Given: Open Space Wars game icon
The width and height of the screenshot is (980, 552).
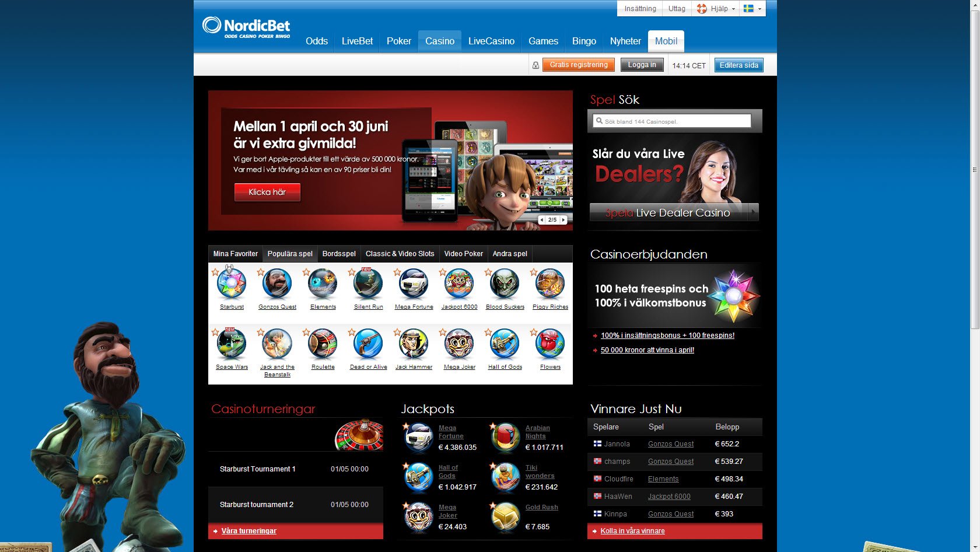Looking at the screenshot, I should [232, 344].
